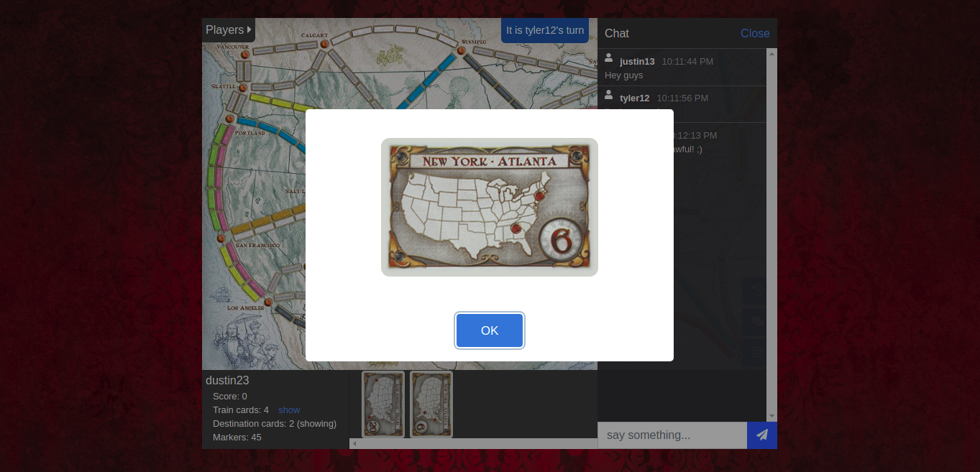Show train cards via the show link
Image resolution: width=980 pixels, height=472 pixels.
pos(289,410)
